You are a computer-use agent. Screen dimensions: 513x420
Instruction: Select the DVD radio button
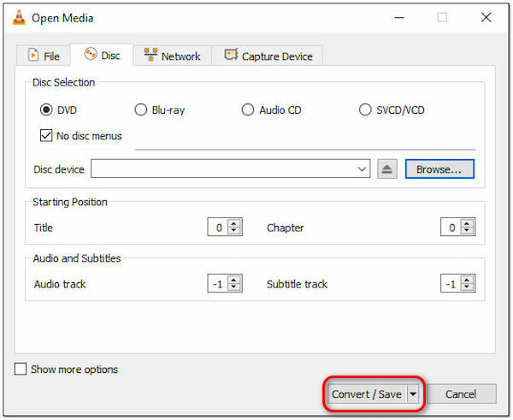coord(46,109)
